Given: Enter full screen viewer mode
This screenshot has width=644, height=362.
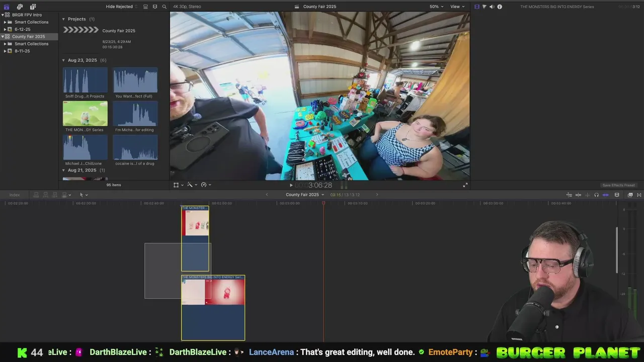Looking at the screenshot, I should pos(465,185).
